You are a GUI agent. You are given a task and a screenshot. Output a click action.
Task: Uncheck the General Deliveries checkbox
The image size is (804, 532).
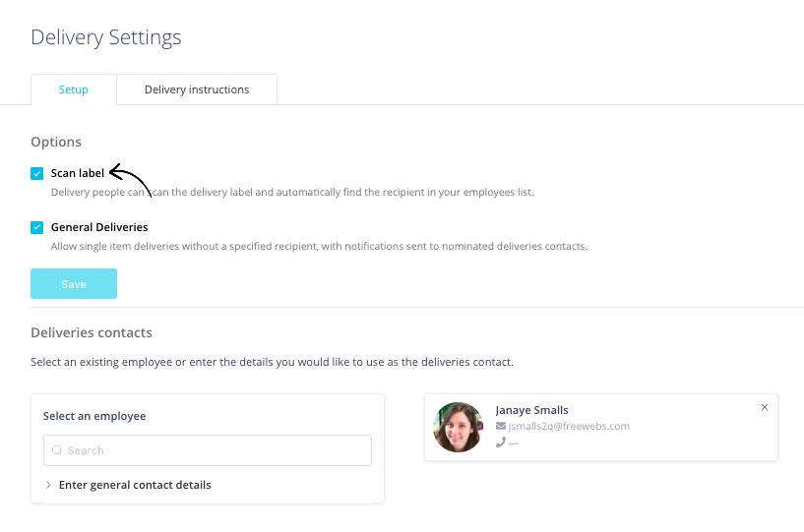coord(37,227)
